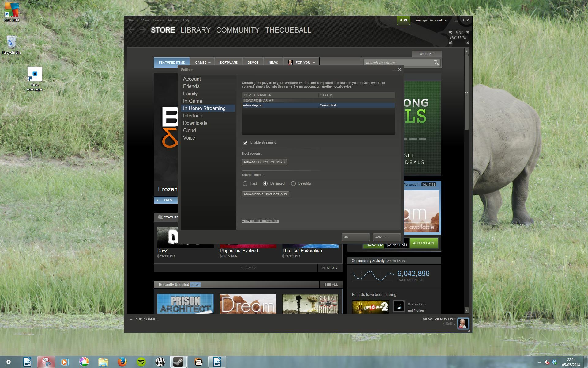This screenshot has width=588, height=368.
Task: Open the AVG 2014 desktop shortcut
Action: (11, 12)
